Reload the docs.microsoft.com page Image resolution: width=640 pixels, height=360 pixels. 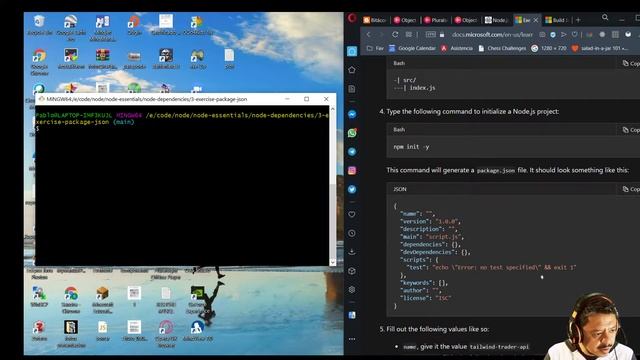click(x=395, y=35)
